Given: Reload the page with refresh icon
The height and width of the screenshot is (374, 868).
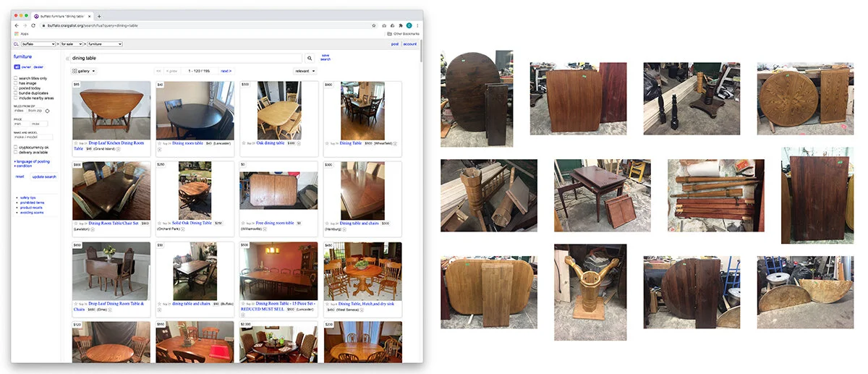Looking at the screenshot, I should (33, 25).
